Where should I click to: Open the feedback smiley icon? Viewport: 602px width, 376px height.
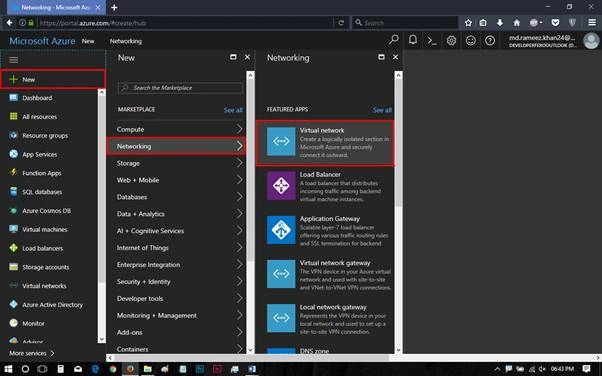(471, 40)
